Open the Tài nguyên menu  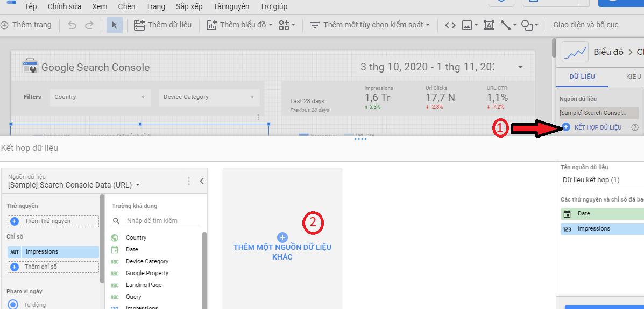[231, 6]
